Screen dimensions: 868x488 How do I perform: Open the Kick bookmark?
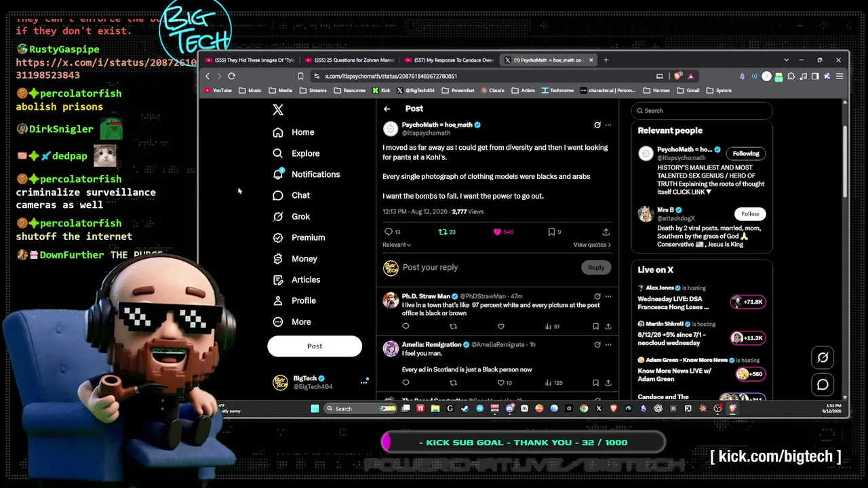pyautogui.click(x=380, y=90)
